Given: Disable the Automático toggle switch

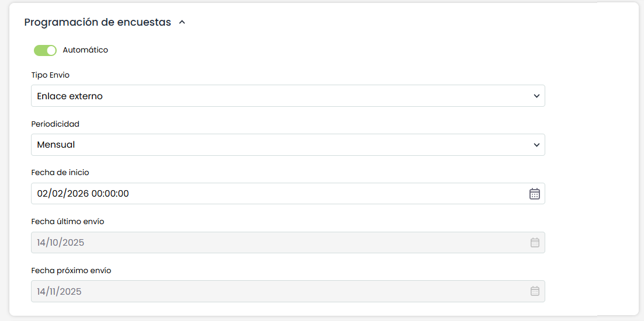Looking at the screenshot, I should [x=45, y=50].
